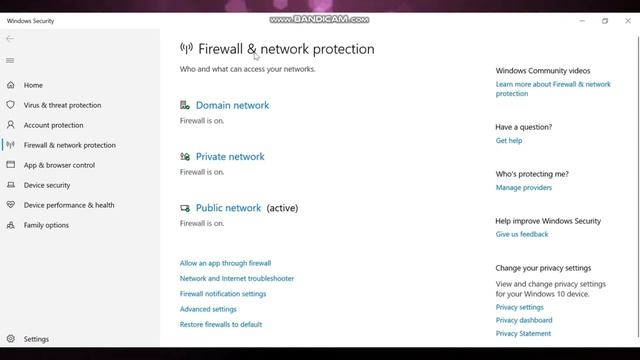Open the Domain network settings
Screen dimensions: 640x360
tap(232, 105)
